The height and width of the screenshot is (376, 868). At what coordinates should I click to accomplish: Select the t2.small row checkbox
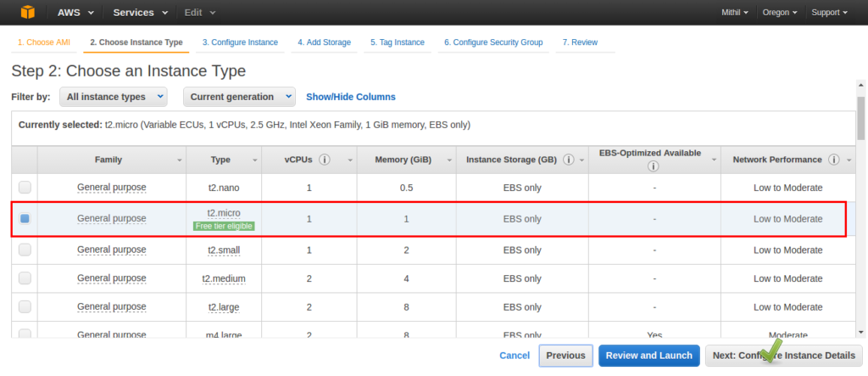pos(25,250)
